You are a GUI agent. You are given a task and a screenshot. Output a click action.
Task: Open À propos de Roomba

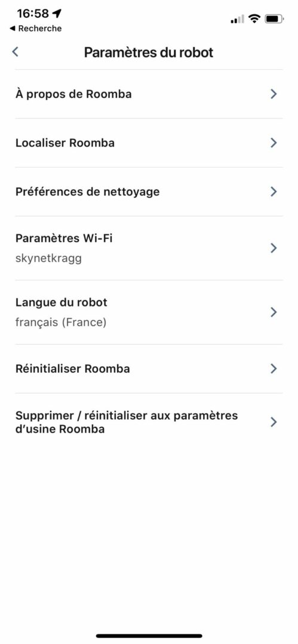pos(149,94)
